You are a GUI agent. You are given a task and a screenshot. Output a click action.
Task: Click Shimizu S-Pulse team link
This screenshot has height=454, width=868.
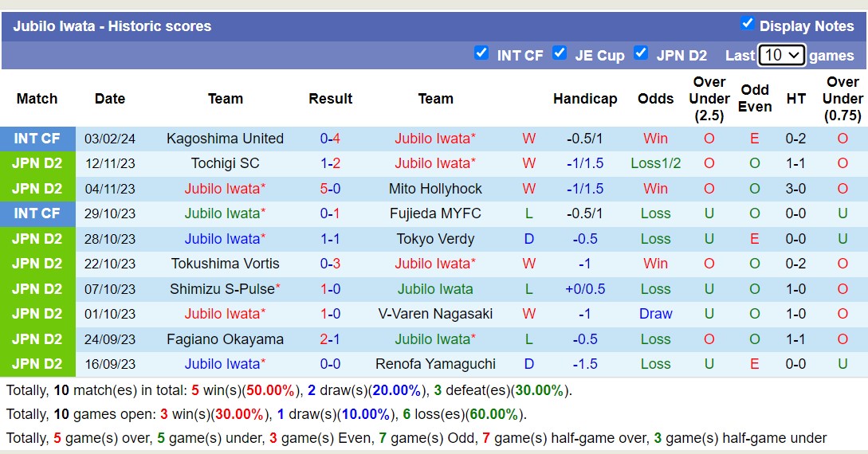click(x=222, y=289)
